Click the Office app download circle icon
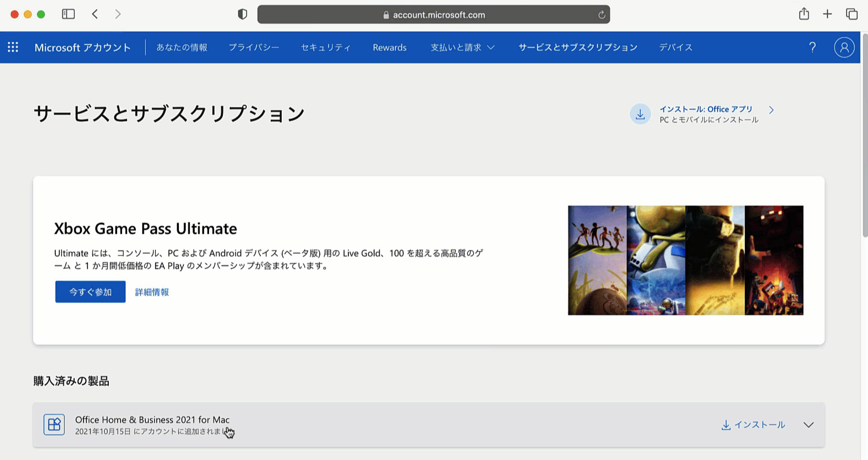 640,114
